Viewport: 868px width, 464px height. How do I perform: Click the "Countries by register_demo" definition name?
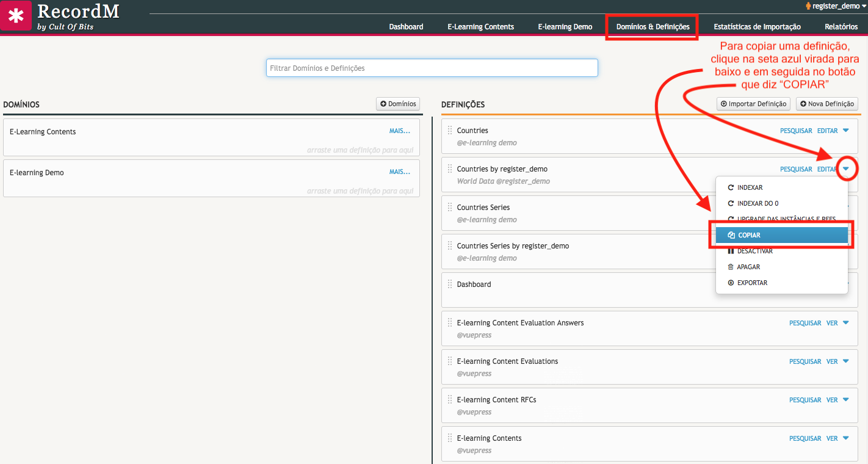coord(502,169)
